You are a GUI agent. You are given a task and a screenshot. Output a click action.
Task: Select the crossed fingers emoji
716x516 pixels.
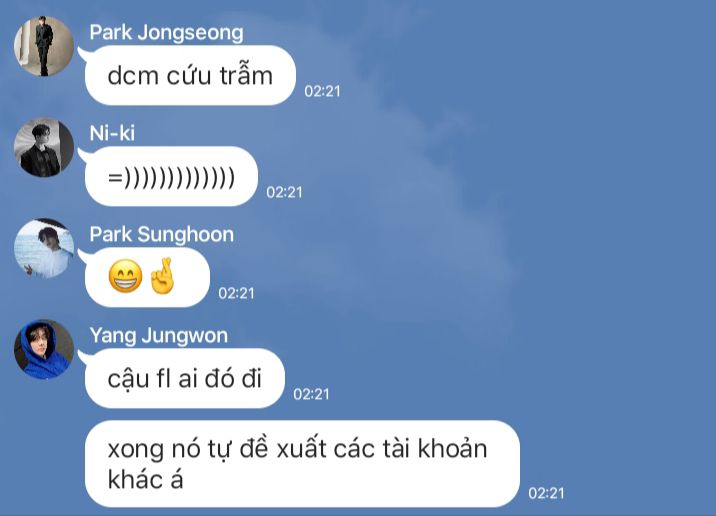pos(162,276)
